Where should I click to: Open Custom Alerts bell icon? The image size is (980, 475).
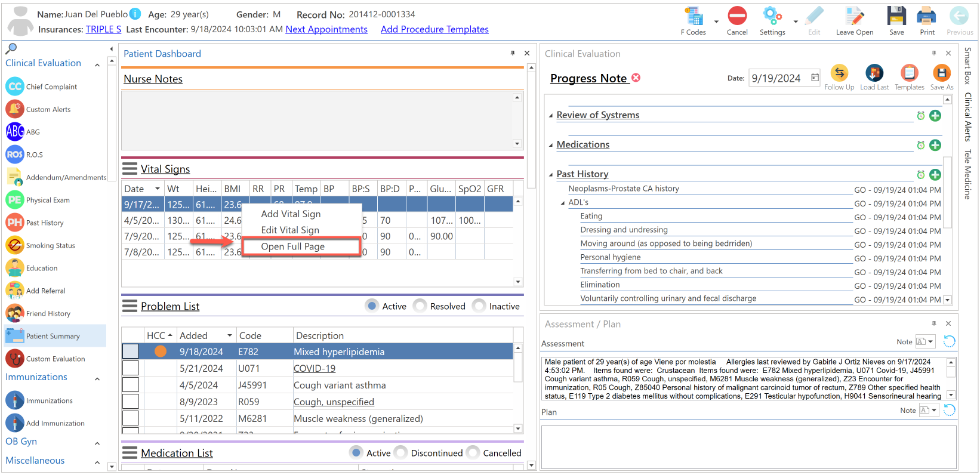click(15, 109)
